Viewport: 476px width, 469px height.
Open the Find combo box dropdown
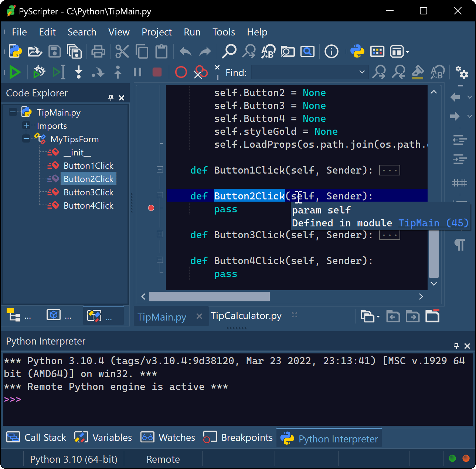(x=362, y=72)
